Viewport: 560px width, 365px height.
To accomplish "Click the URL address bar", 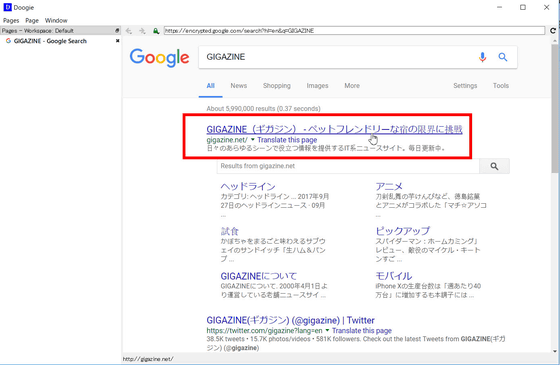I will click(354, 31).
